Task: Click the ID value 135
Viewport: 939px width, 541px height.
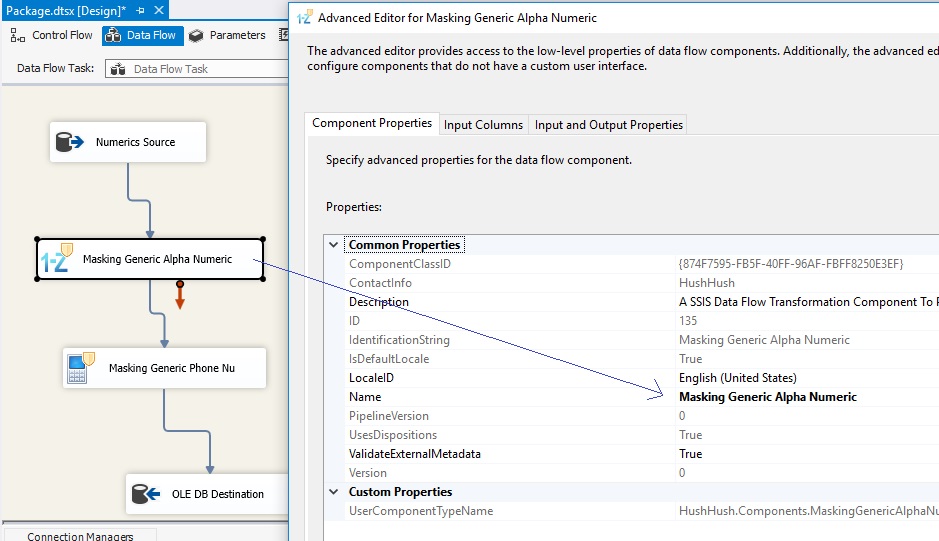Action: point(688,321)
